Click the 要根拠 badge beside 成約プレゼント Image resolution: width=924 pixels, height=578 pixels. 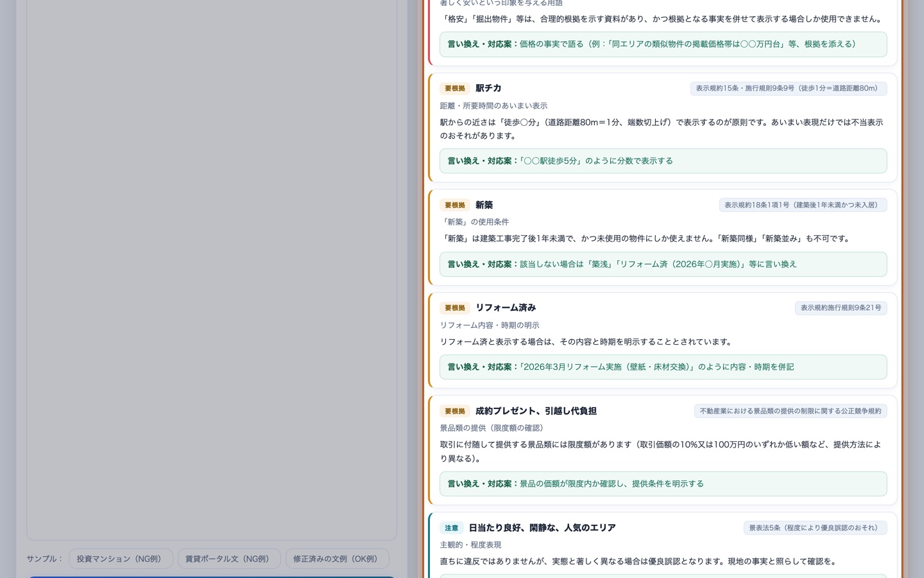(455, 411)
